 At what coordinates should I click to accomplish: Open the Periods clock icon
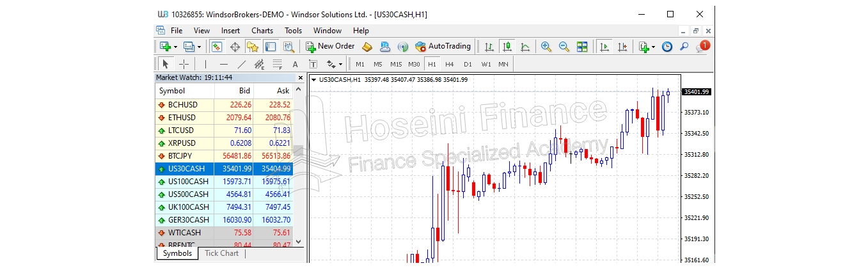667,47
